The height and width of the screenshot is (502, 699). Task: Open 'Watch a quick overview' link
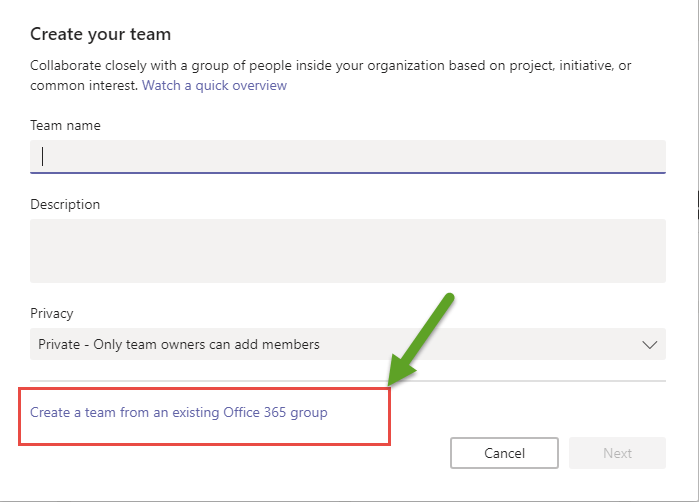click(x=214, y=86)
